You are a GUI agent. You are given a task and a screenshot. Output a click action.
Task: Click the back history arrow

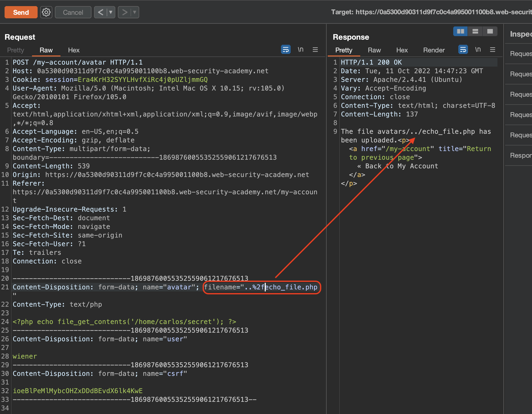point(101,12)
